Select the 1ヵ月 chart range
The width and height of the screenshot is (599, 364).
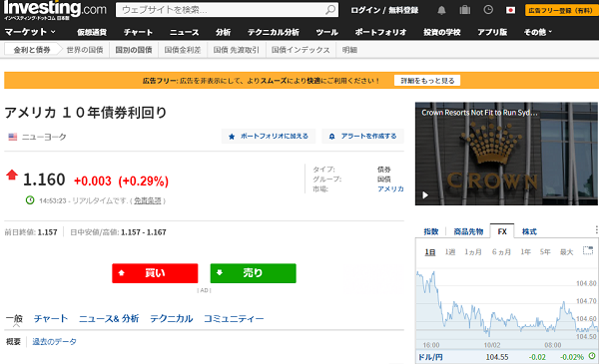473,252
